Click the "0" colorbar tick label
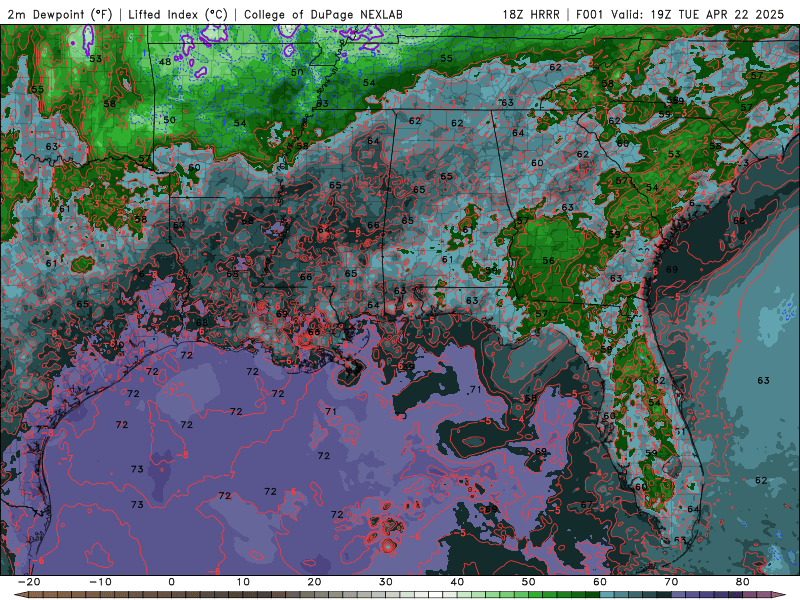Screen dimensions: 800x600 pos(171,582)
